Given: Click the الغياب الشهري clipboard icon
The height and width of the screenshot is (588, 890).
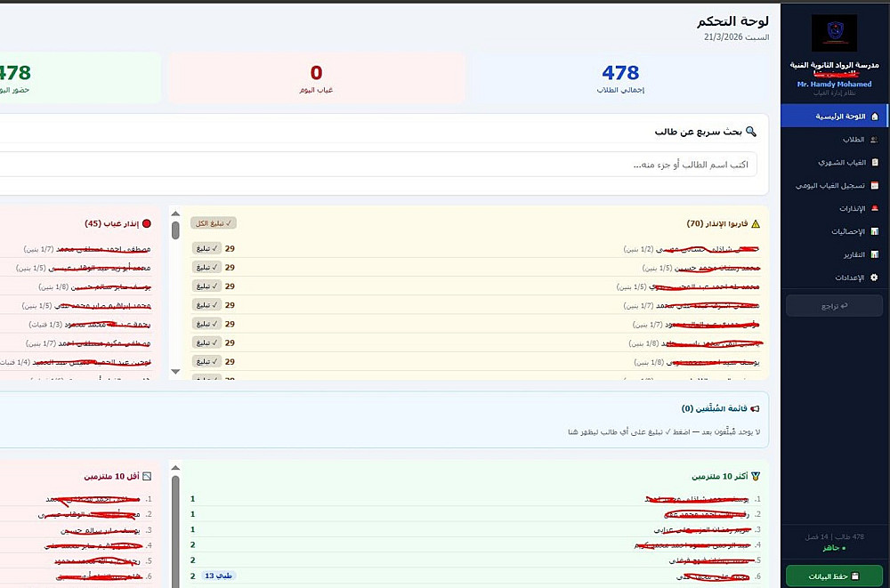Looking at the screenshot, I should tap(875, 162).
